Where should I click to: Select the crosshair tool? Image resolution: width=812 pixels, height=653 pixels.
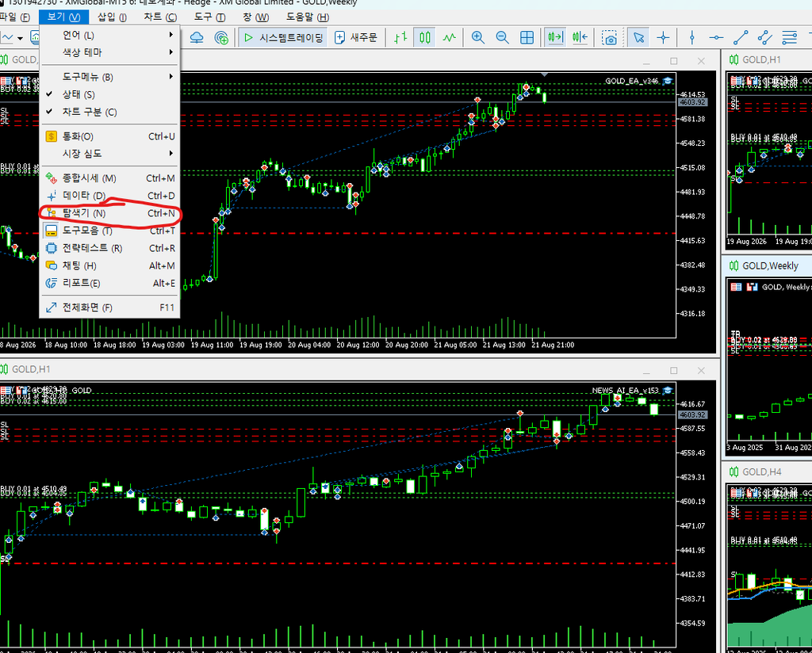tap(664, 37)
